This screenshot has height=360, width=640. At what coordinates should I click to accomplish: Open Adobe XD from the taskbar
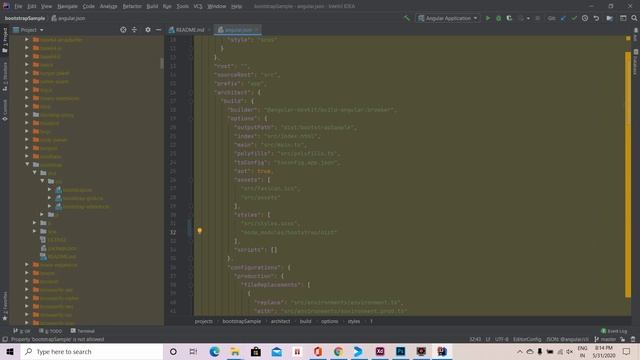[x=380, y=351]
